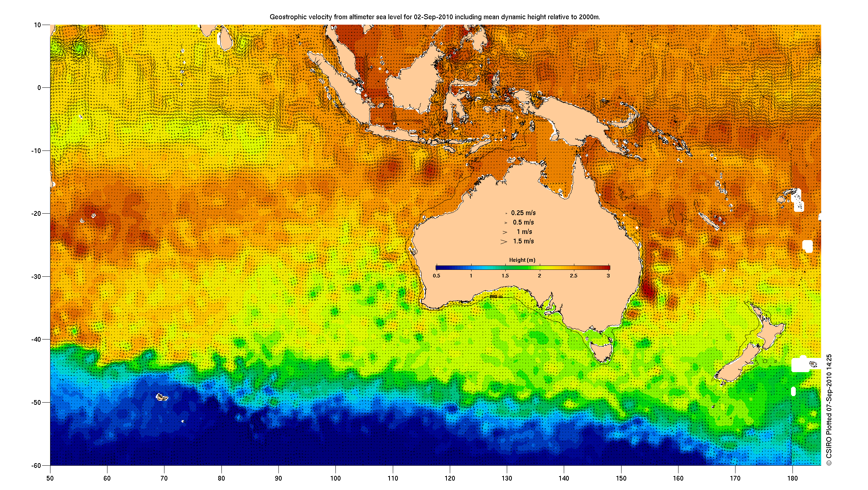Click the CSIRO Plotted 07-Sep-2010 credit text
Viewport: 868px width, 490px height.
[x=829, y=410]
